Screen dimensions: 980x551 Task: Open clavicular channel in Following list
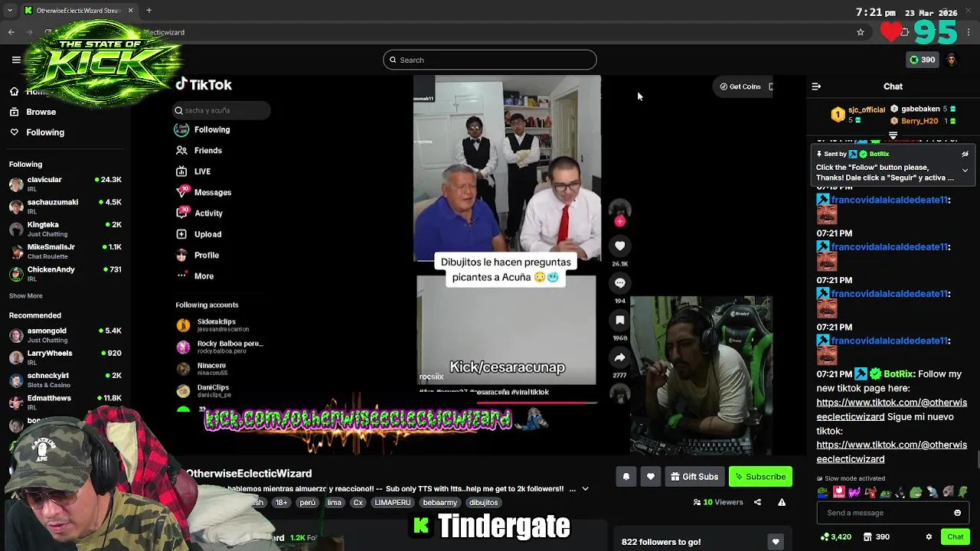pos(65,184)
